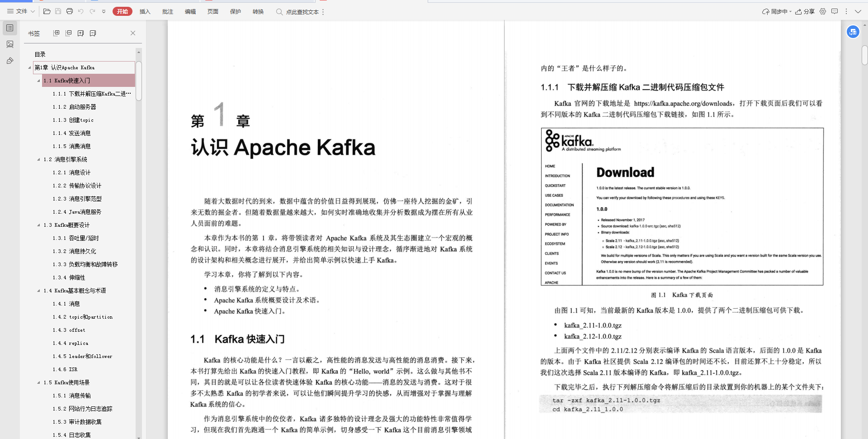Collapse the 第1章 认识Apache Kafka chapter
The height and width of the screenshot is (439, 868).
tap(29, 67)
